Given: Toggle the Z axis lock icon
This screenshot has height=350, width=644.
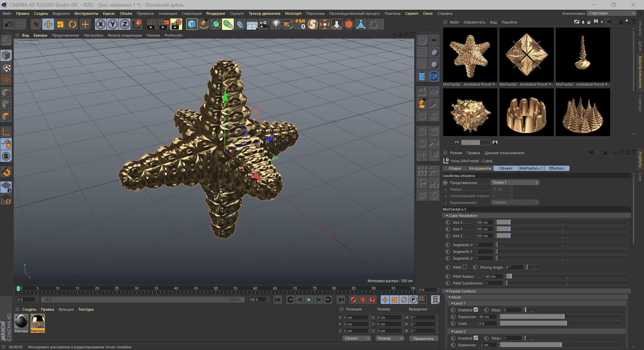Looking at the screenshot, I should point(125,24).
